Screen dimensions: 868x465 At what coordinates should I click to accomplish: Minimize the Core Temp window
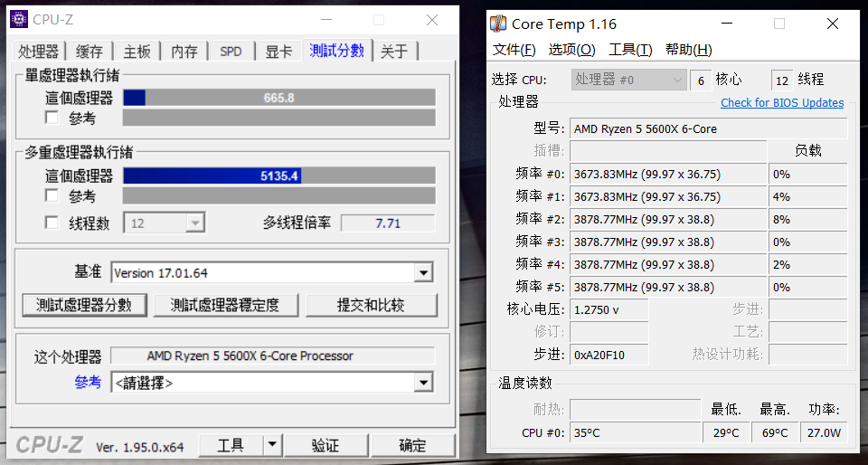click(726, 24)
